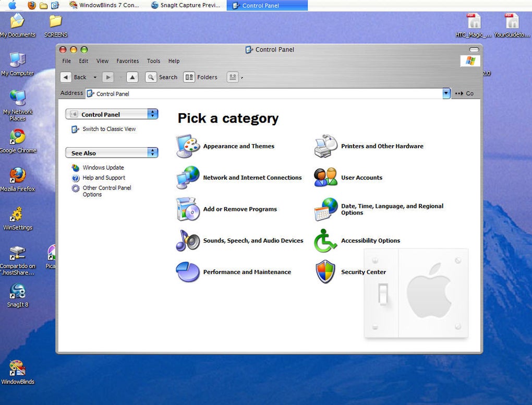Open Sounds, Speech, and Audio Devices icon

coord(188,241)
